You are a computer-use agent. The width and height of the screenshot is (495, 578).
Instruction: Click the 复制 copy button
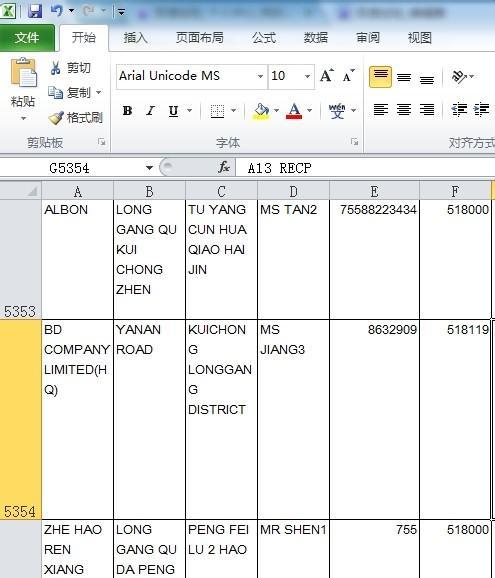coord(75,93)
